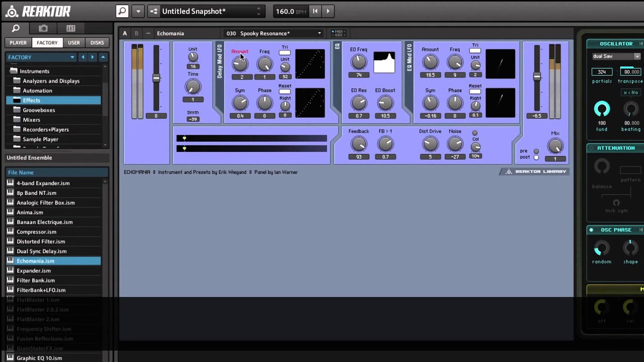Toggle the Tri button in Delay Mod LFO

pyautogui.click(x=285, y=53)
